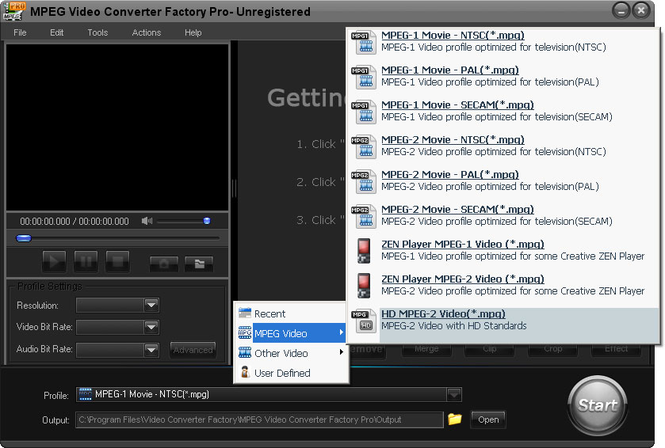Click the Merge button
The image size is (665, 448).
(x=427, y=350)
